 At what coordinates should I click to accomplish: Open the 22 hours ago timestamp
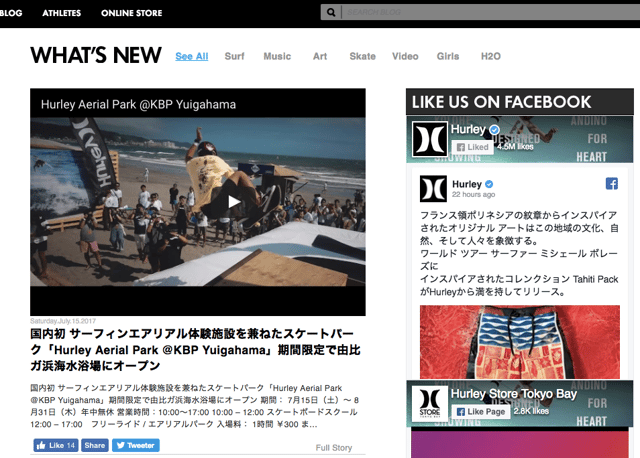473,195
